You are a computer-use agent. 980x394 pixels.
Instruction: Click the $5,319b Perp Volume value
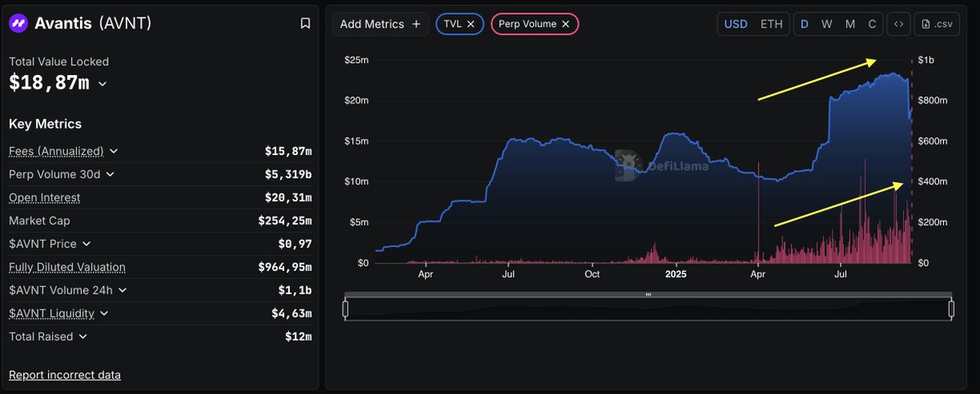click(x=287, y=174)
